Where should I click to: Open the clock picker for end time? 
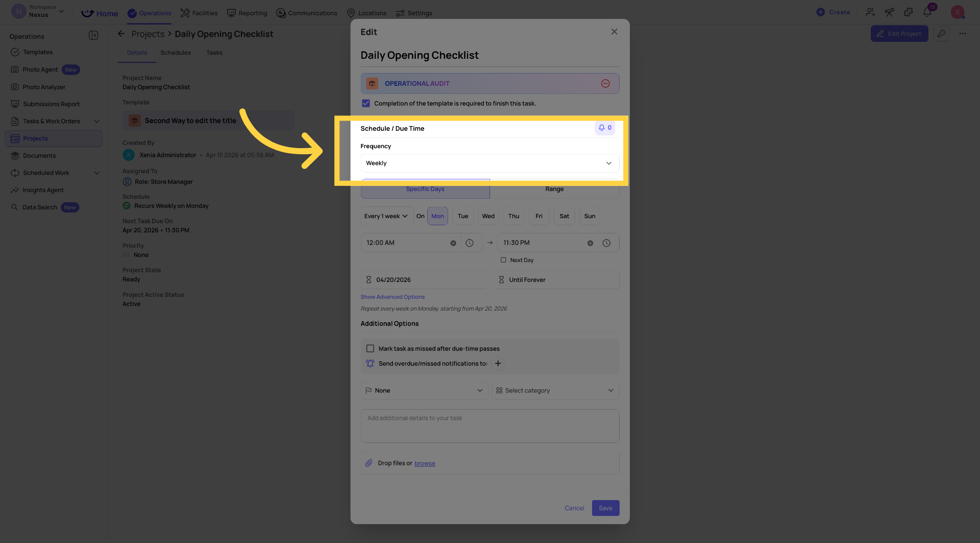(606, 243)
